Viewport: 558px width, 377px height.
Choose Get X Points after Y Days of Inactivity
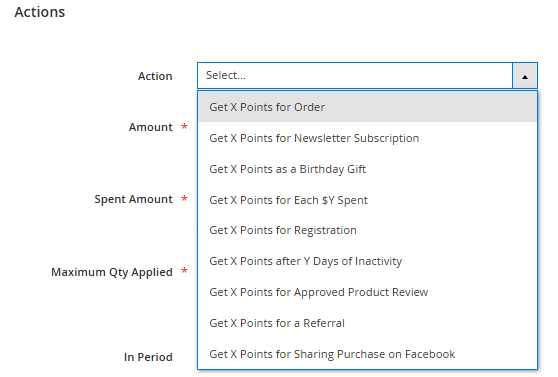[x=368, y=261]
